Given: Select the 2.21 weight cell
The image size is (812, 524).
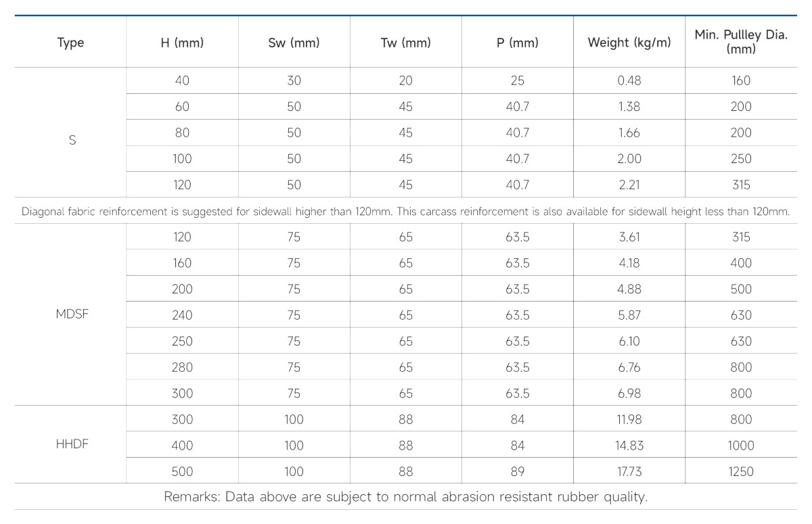Looking at the screenshot, I should [629, 185].
